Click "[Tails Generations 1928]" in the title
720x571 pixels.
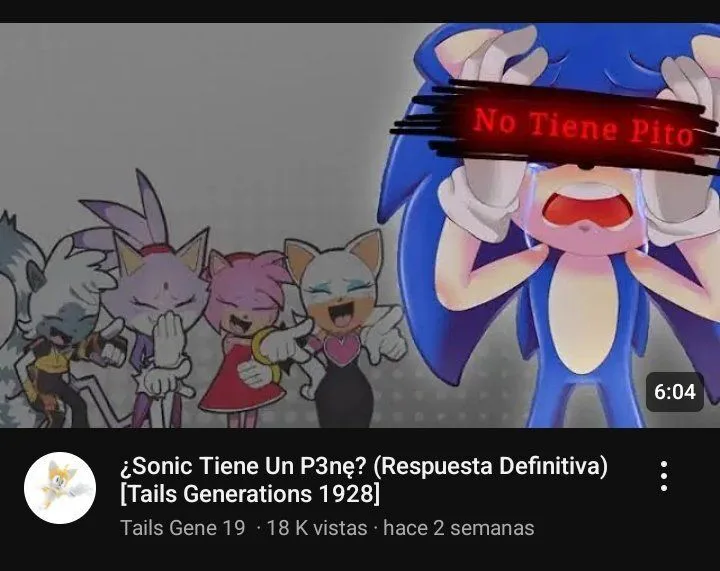(x=250, y=494)
